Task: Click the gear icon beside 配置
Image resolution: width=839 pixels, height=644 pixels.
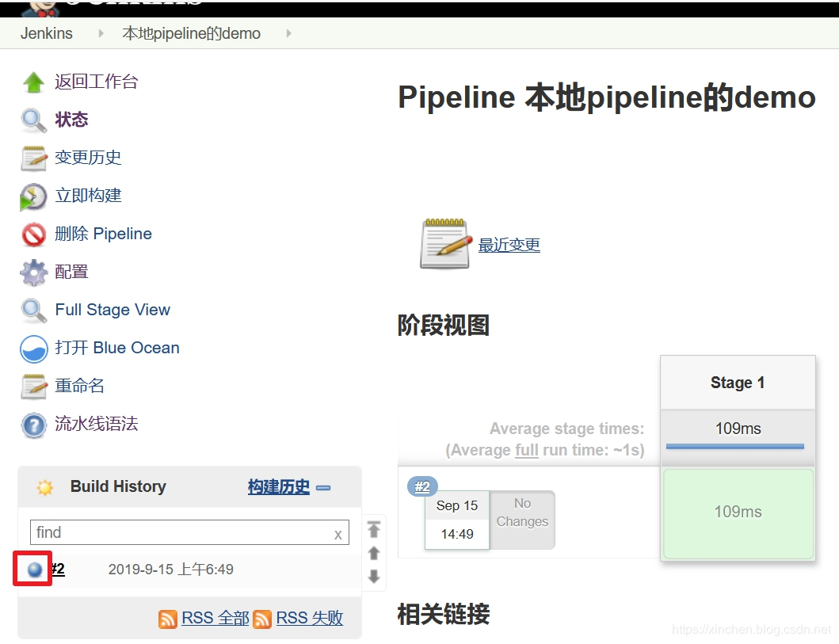Action: coord(34,272)
